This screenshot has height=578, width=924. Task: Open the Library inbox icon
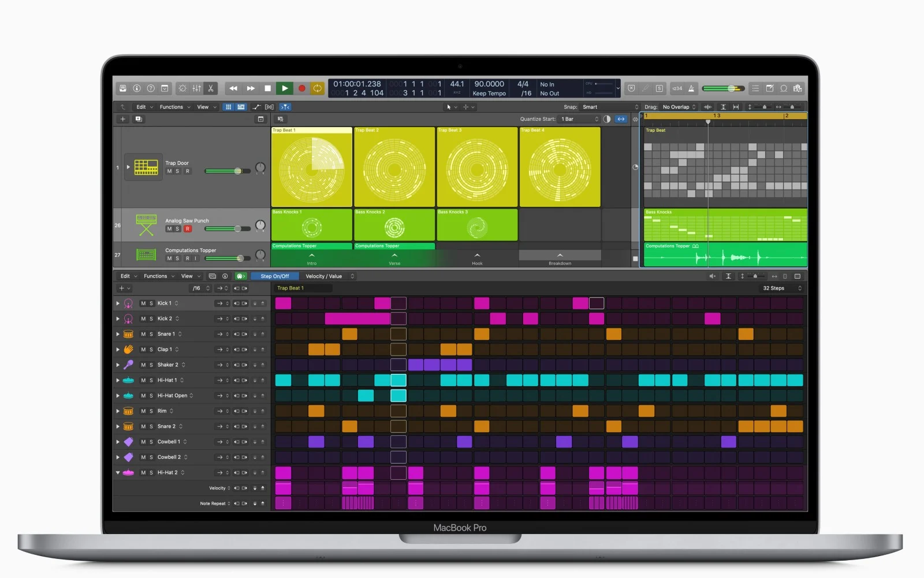122,88
